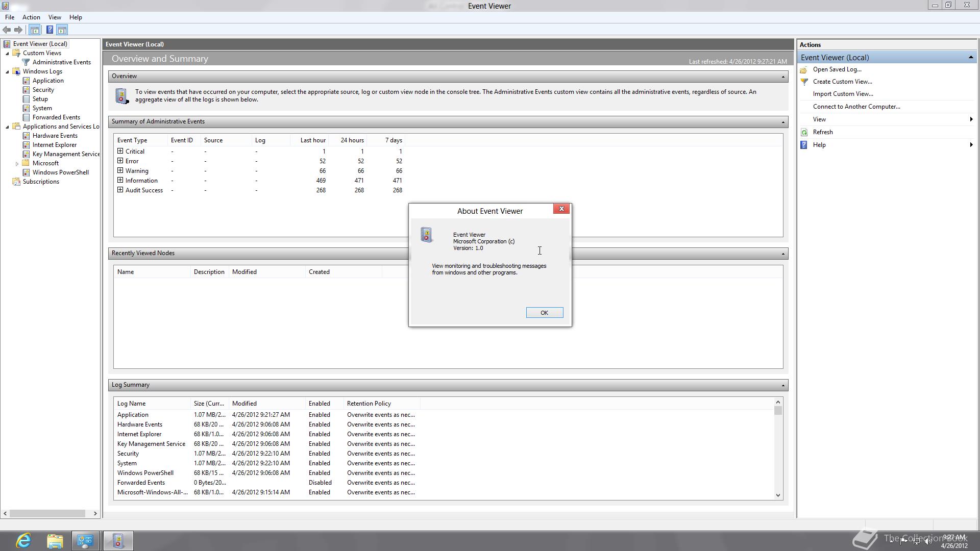Expand the Error event type row
Screen dimensions: 980x551
point(120,161)
